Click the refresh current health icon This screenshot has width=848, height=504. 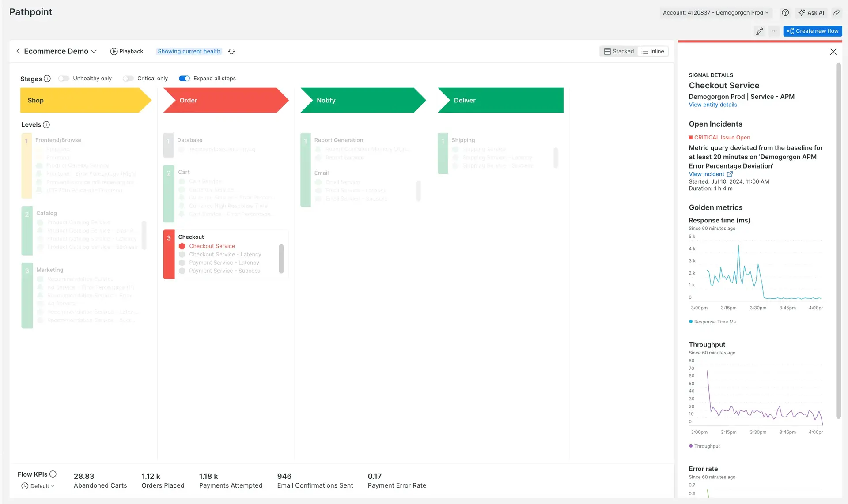(231, 52)
